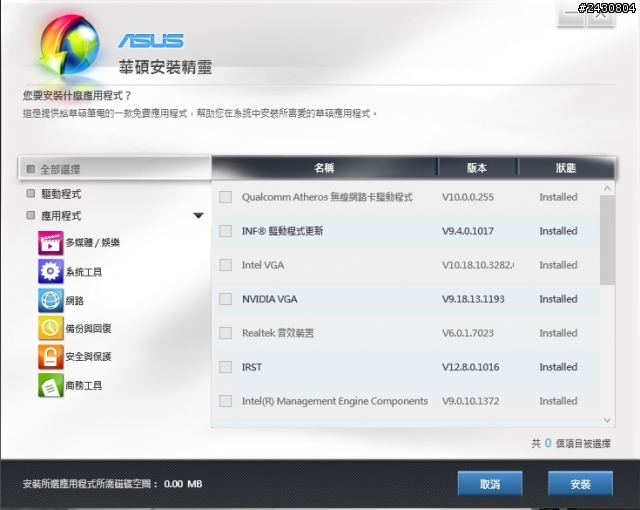Select the 系統工具 label
Image resolution: width=640 pixels, height=510 pixels.
pos(84,272)
